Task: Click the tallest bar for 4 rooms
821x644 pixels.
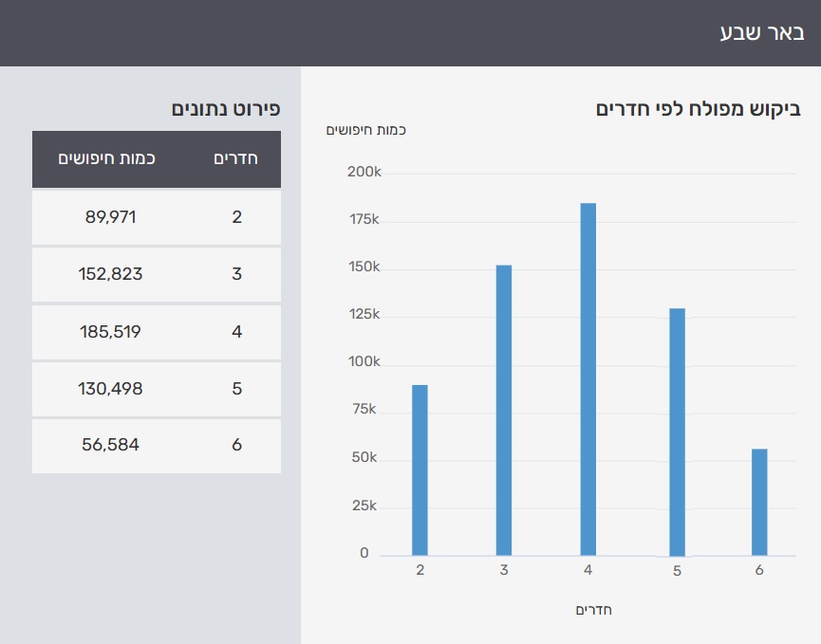Action: tap(588, 379)
